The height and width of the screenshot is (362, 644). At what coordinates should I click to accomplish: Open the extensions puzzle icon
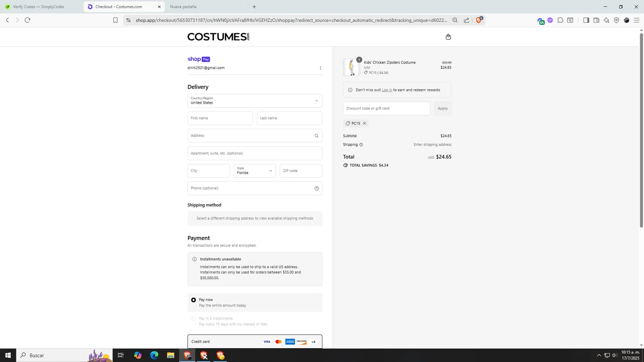(560, 20)
